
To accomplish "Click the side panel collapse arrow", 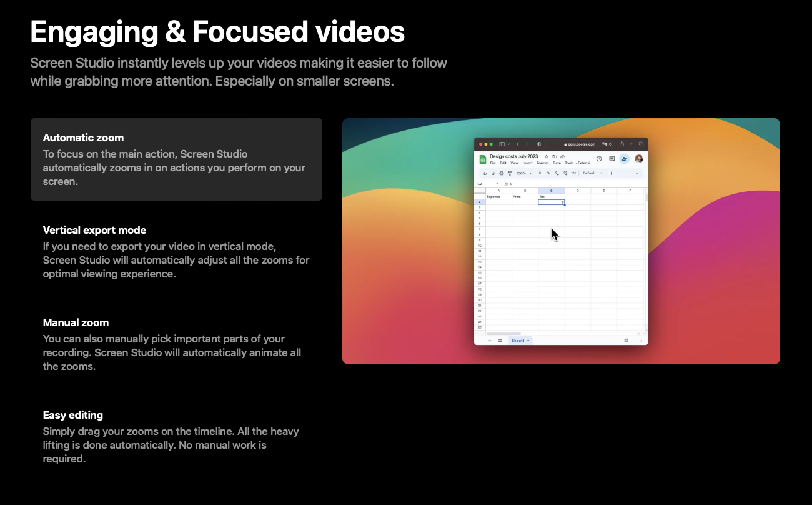I will (641, 341).
